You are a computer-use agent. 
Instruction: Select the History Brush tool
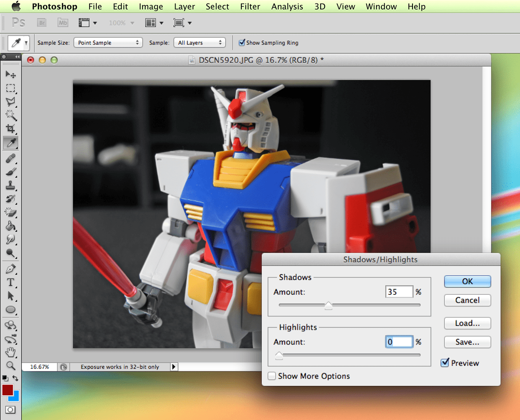[x=10, y=199]
